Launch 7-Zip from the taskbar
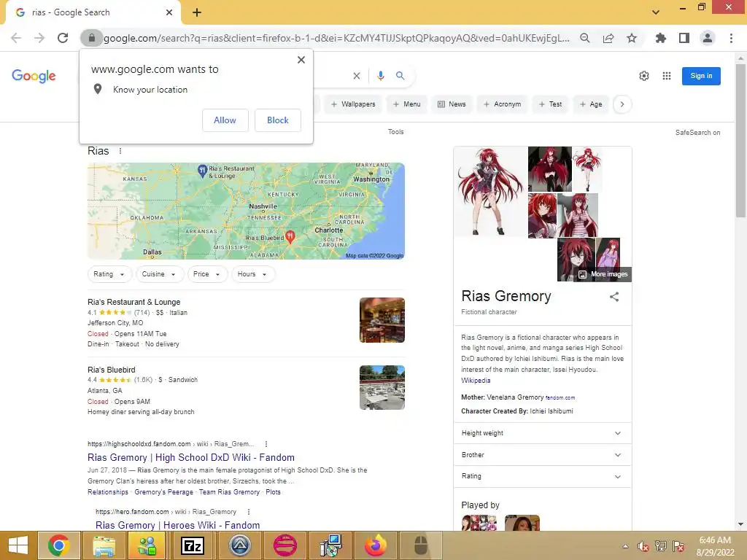The image size is (747, 560). 193,545
